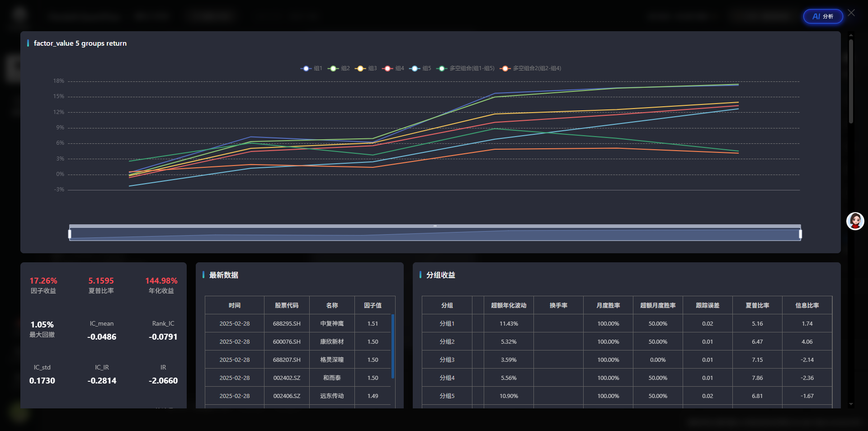The height and width of the screenshot is (431, 868).
Task: Toggle 组3 yellow legend marker
Action: coord(361,68)
